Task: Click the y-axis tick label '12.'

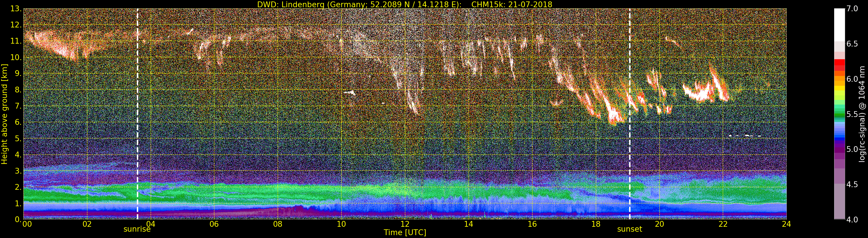Action: [16, 25]
